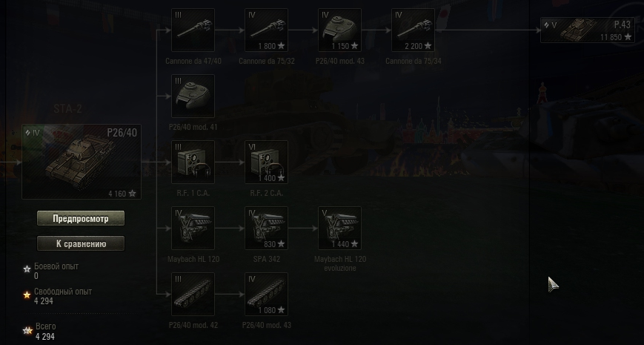Click the К сравнению button
The image size is (644, 345).
pos(81,243)
